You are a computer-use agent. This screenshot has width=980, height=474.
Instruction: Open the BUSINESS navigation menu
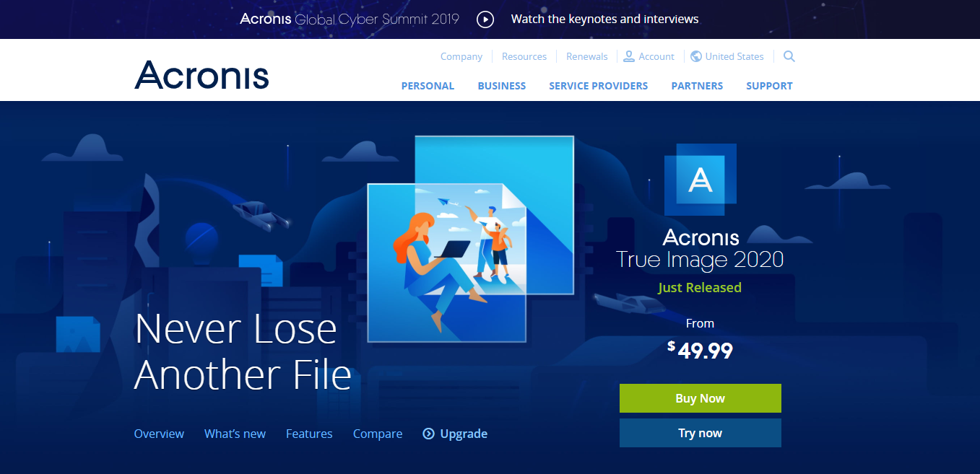(x=502, y=86)
